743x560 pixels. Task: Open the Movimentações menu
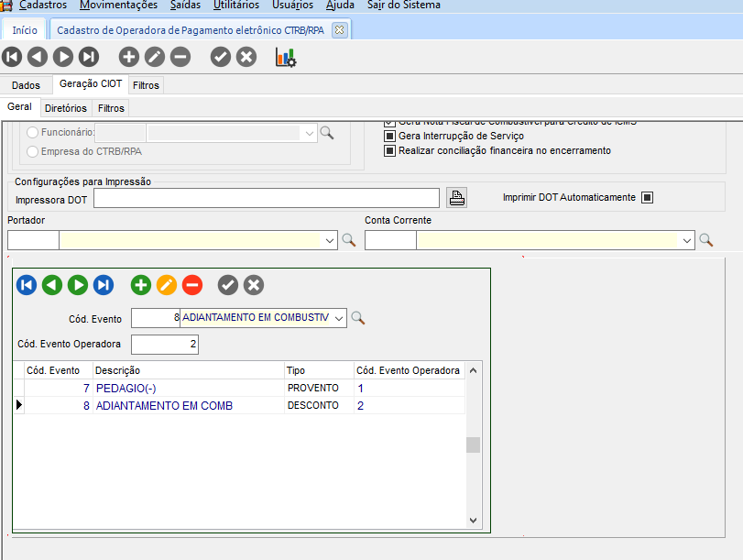click(118, 5)
